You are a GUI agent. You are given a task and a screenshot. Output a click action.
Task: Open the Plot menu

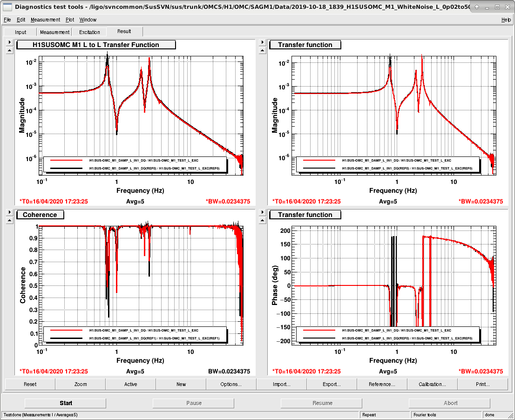pos(70,20)
